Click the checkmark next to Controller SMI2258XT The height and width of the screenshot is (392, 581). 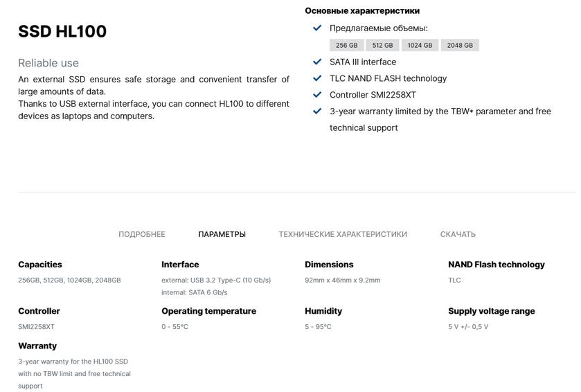click(x=317, y=95)
